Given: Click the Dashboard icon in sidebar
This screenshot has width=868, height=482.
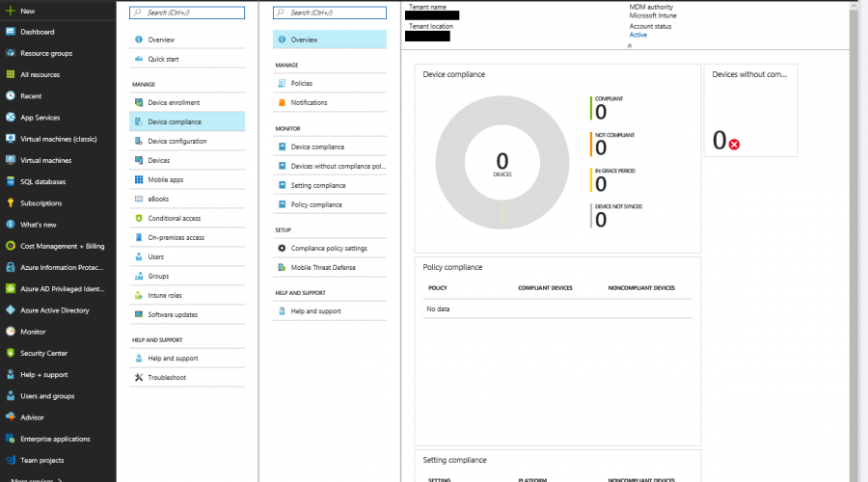Looking at the screenshot, I should [x=10, y=32].
